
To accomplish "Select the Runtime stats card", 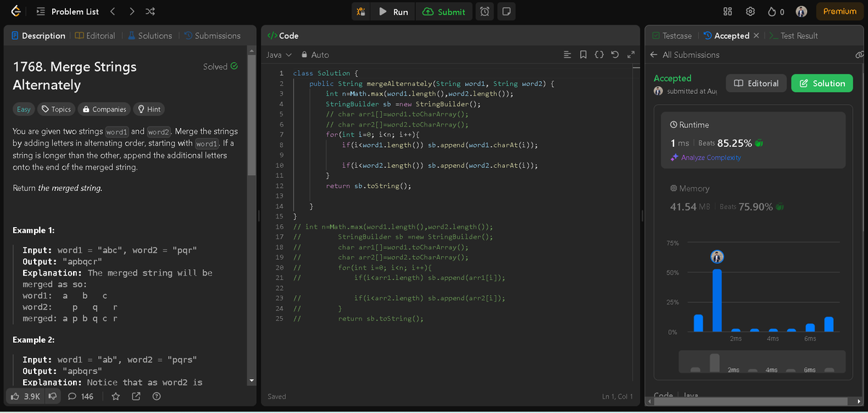I will click(x=754, y=140).
